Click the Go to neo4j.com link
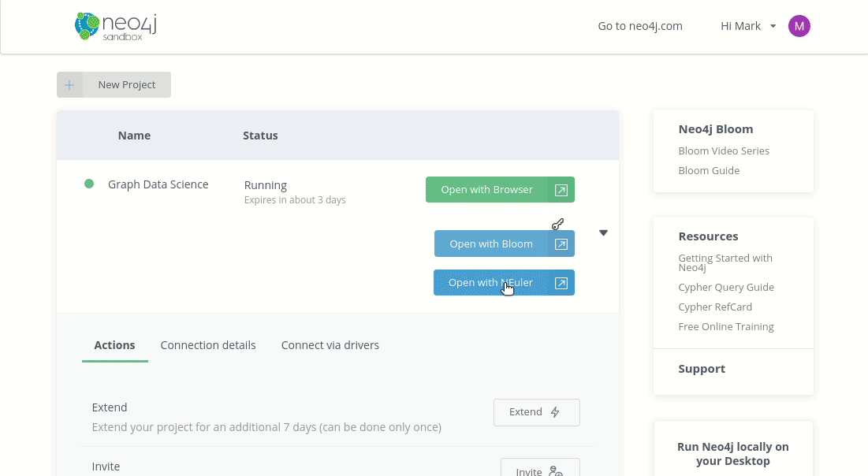 pyautogui.click(x=639, y=25)
